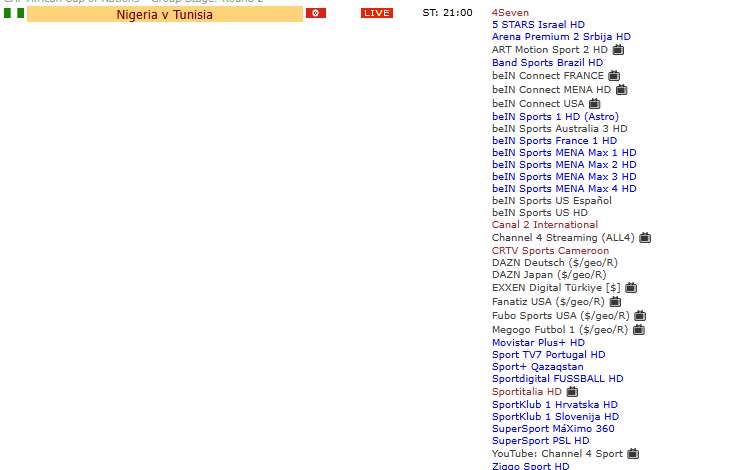
Task: Select SuperSport MáXimo 360 channel
Action: tap(553, 428)
